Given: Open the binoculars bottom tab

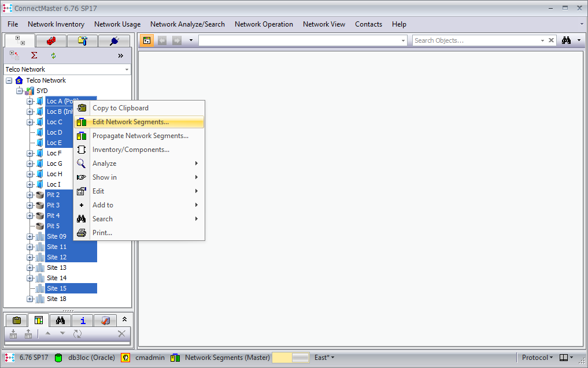Looking at the screenshot, I should pos(60,321).
